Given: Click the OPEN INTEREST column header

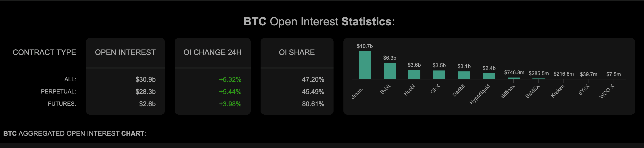Looking at the screenshot, I should 125,52.
